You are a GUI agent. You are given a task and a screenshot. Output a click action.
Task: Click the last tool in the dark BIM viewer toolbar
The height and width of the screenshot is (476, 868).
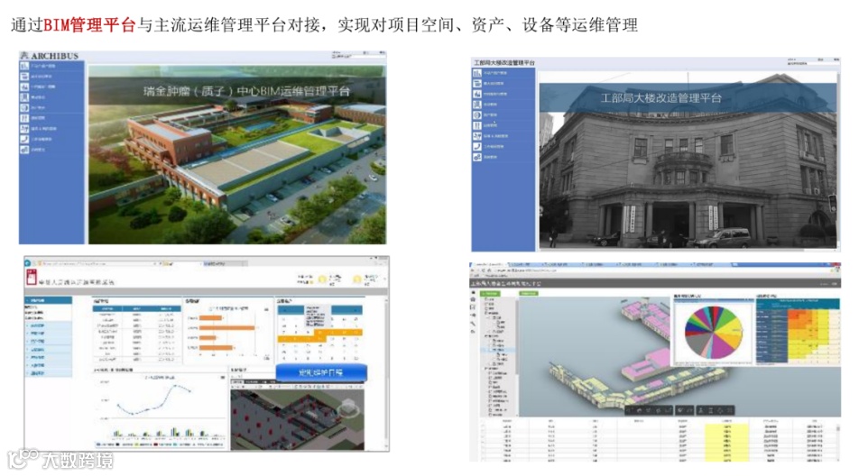coord(730,410)
